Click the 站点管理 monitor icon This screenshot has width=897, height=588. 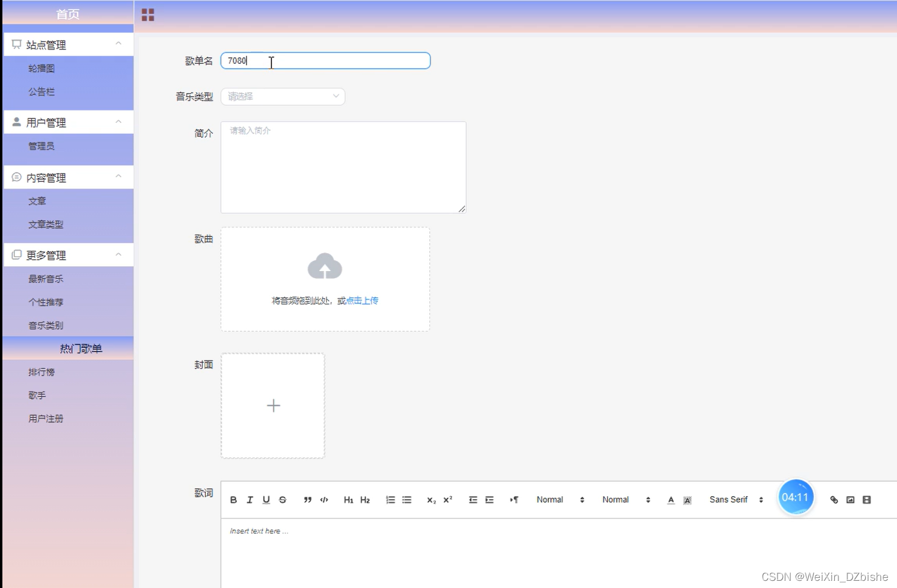coord(17,45)
